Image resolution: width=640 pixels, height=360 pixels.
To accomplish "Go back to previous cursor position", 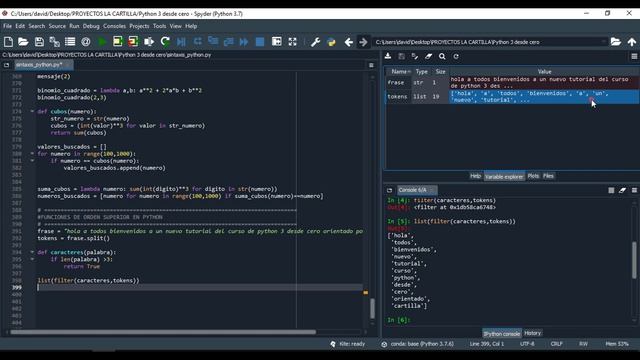I will coord(348,42).
